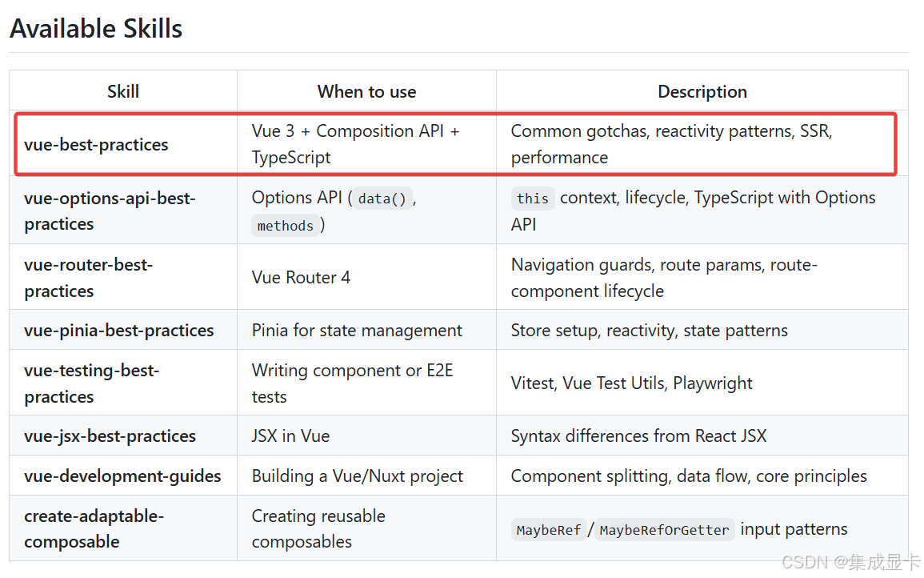Select the vue-pinia-best-practices skill name
924x578 pixels.
click(x=119, y=331)
